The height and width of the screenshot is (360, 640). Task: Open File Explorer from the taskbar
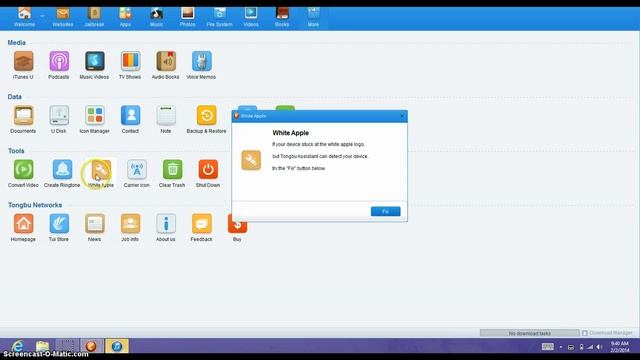pyautogui.click(x=42, y=346)
